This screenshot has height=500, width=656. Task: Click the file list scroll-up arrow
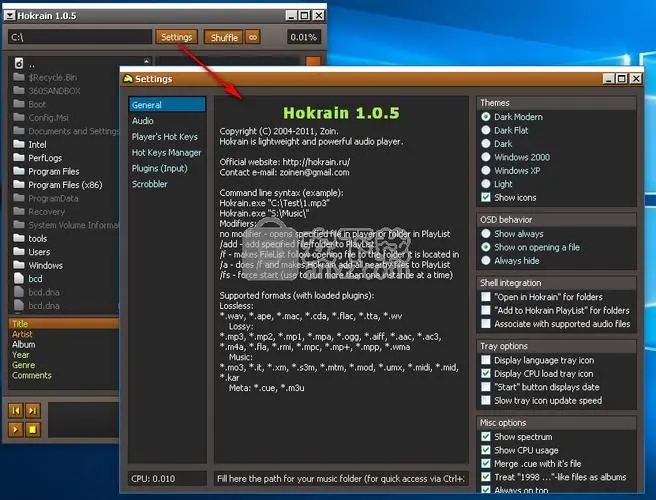(x=146, y=61)
